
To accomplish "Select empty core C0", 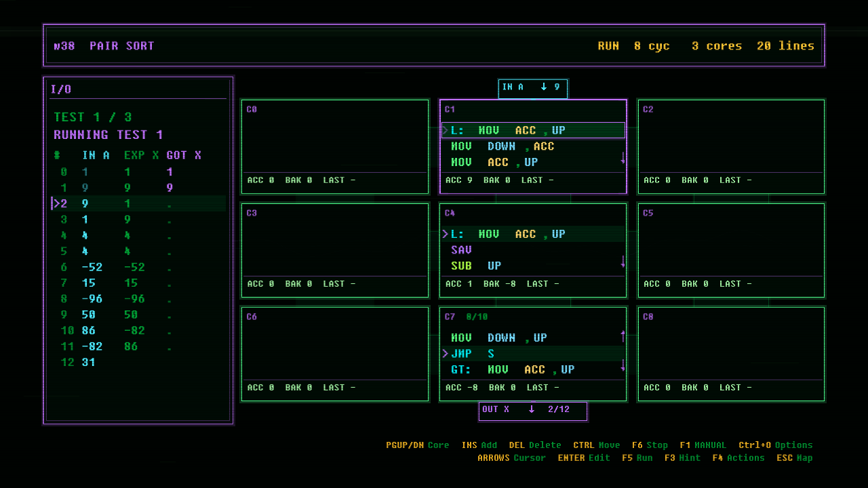I will click(x=335, y=146).
